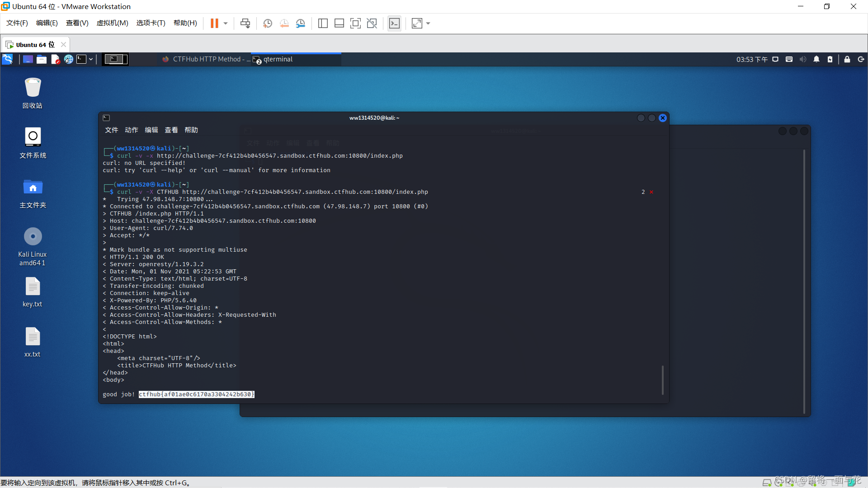
Task: Open the 动作 menu in qterminal
Action: tap(131, 130)
